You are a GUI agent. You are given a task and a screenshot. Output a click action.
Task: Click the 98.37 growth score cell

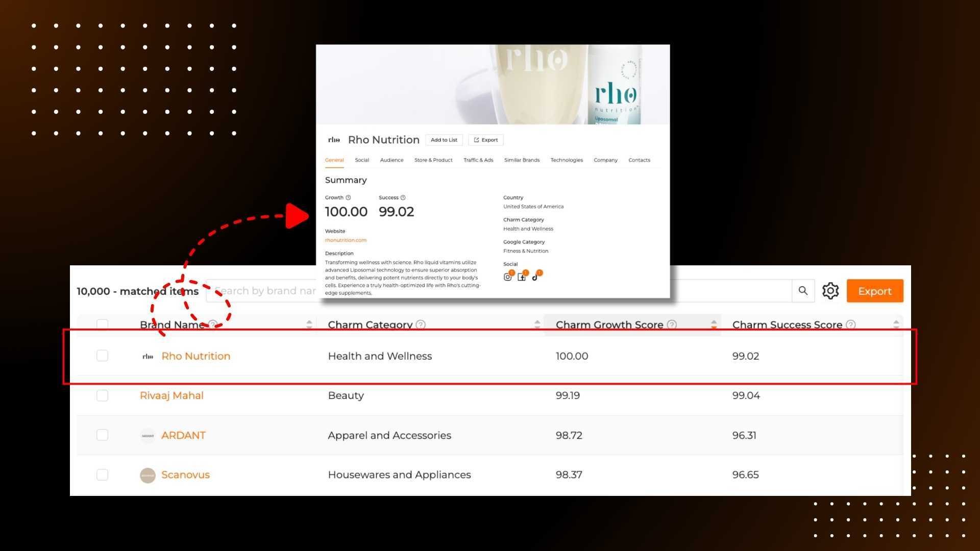(569, 474)
